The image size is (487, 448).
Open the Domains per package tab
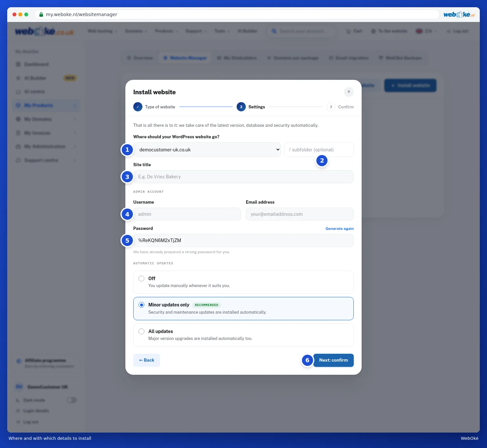(293, 58)
